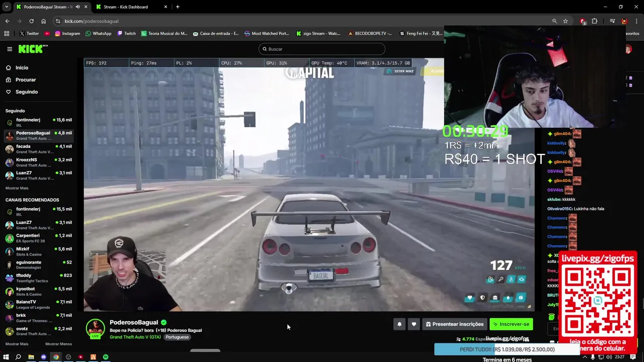Open the Chrome extensions puzzle icon
This screenshot has width=644, height=362.
click(595, 21)
